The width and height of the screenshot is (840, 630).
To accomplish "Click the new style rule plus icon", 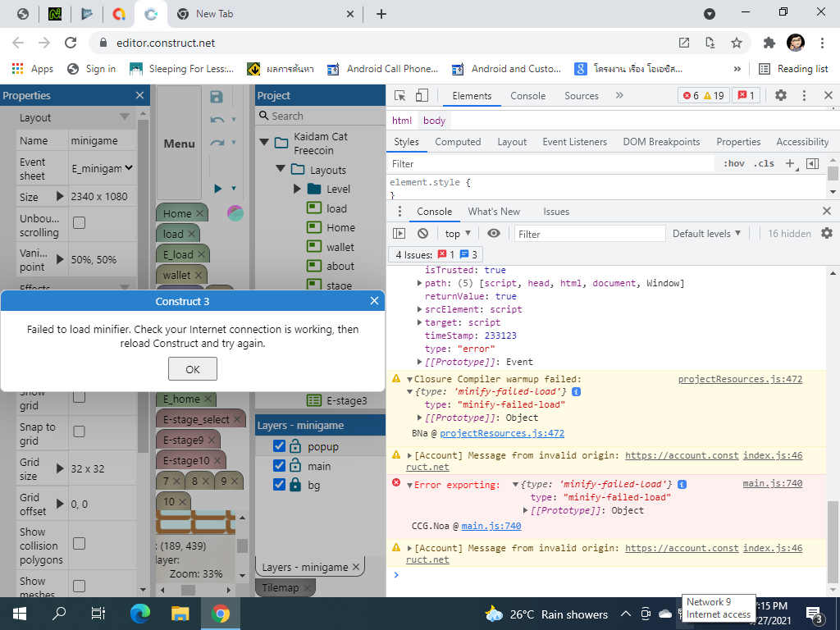I will click(791, 164).
